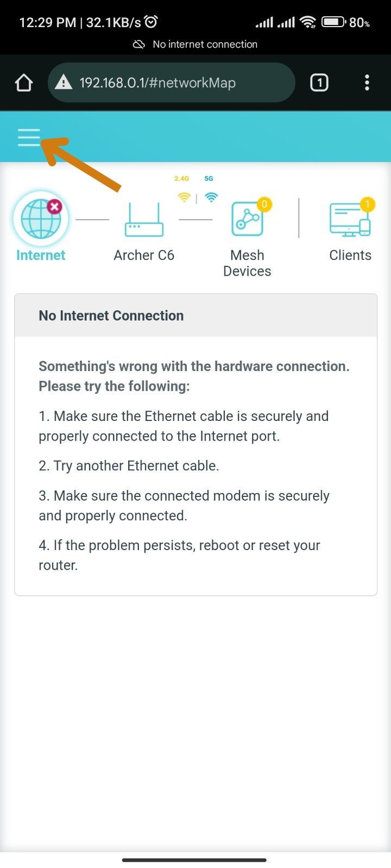
Task: Click the Archer C6 label
Action: point(144,256)
